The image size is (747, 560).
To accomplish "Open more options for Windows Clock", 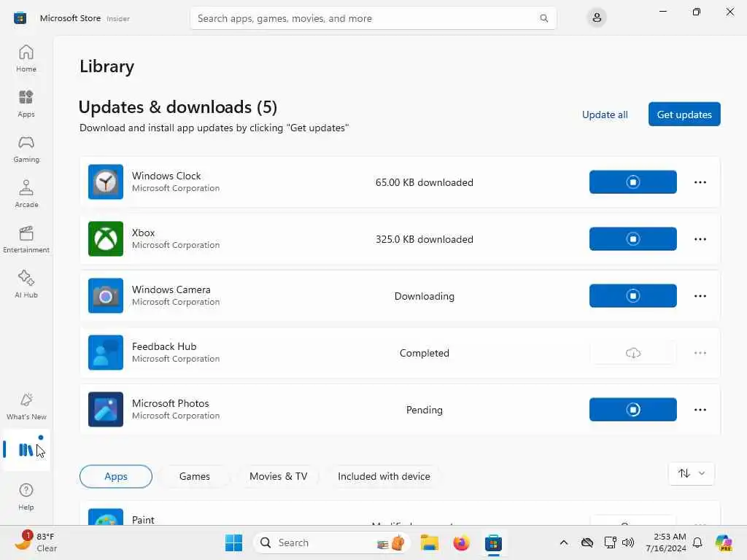I will coord(700,182).
